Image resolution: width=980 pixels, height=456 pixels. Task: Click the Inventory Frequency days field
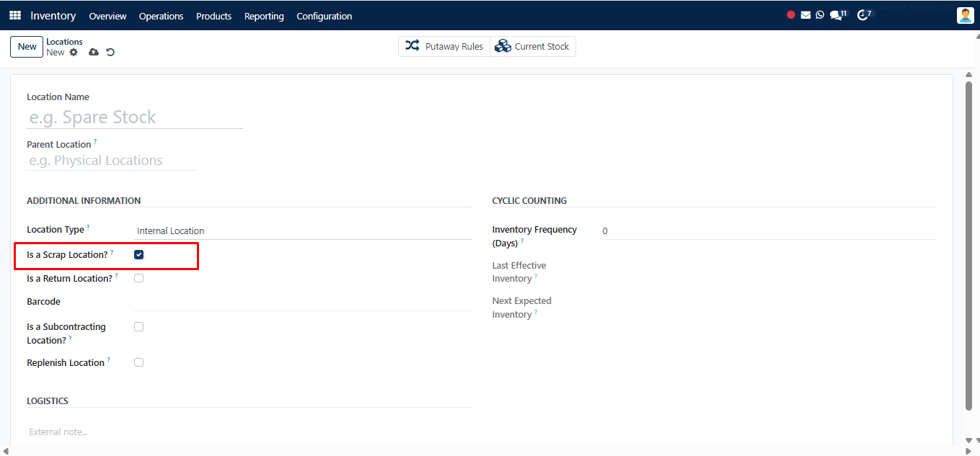(x=769, y=231)
